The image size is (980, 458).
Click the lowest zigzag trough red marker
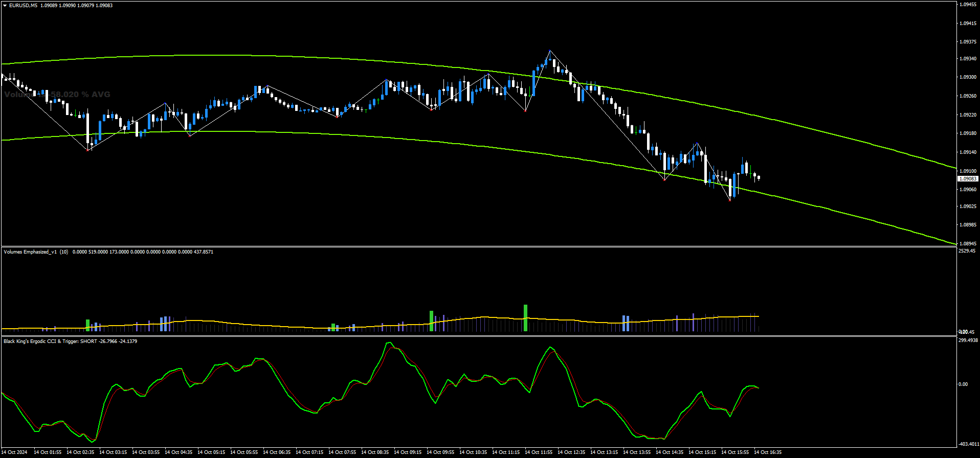pyautogui.click(x=730, y=200)
